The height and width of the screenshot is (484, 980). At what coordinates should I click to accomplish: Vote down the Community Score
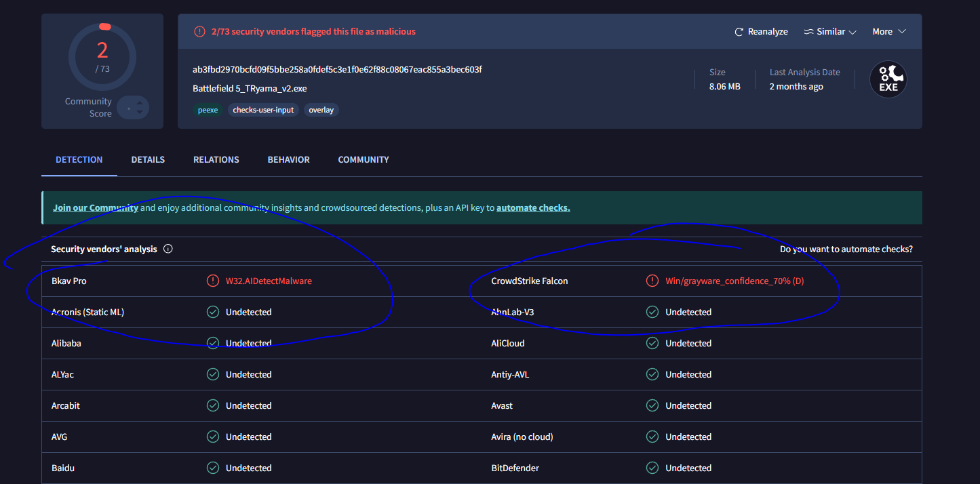[x=139, y=112]
